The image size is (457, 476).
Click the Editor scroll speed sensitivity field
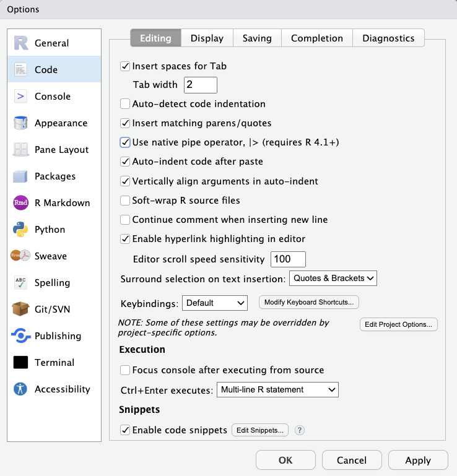(287, 259)
